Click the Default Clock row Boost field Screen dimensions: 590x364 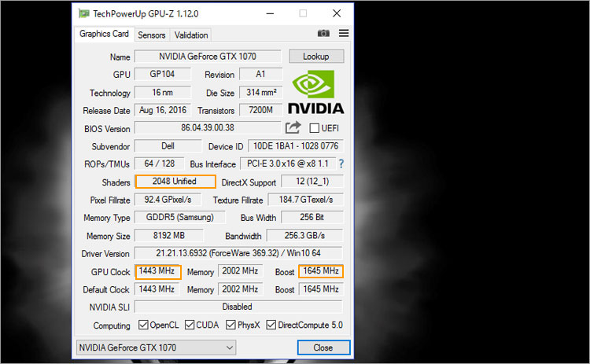coord(321,289)
